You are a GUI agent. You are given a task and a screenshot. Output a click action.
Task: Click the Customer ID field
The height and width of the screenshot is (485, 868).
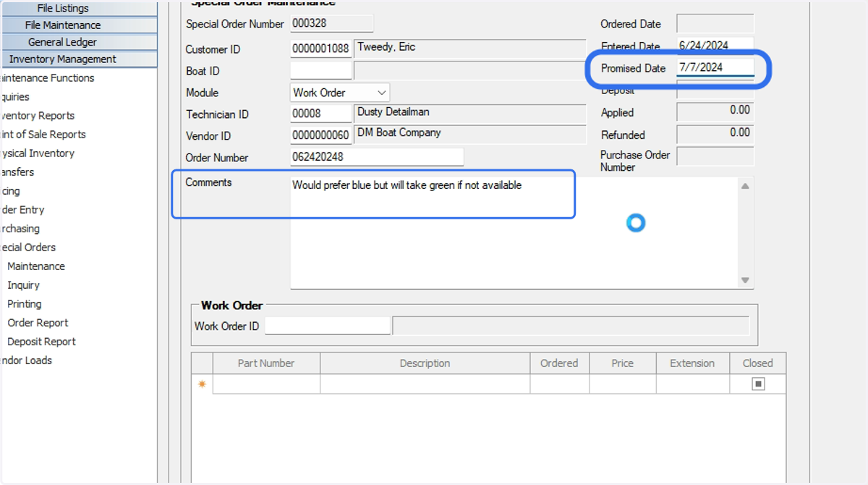click(321, 49)
